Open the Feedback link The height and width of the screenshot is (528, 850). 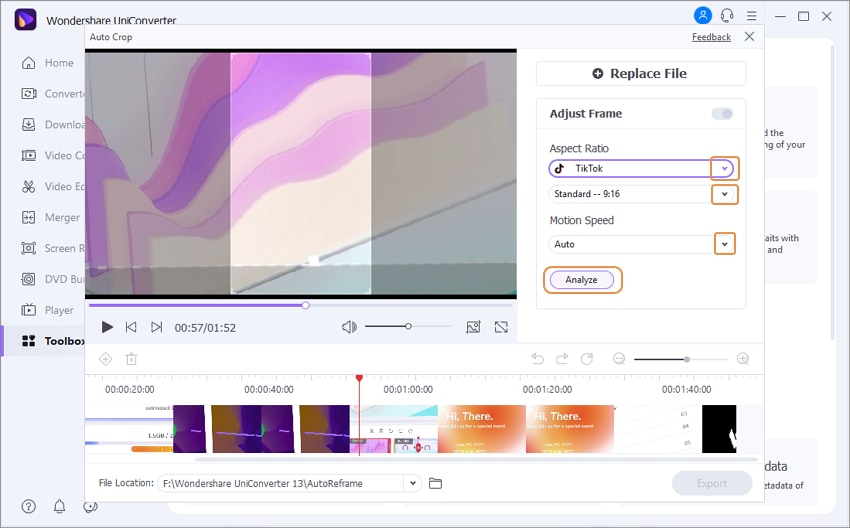(x=711, y=37)
